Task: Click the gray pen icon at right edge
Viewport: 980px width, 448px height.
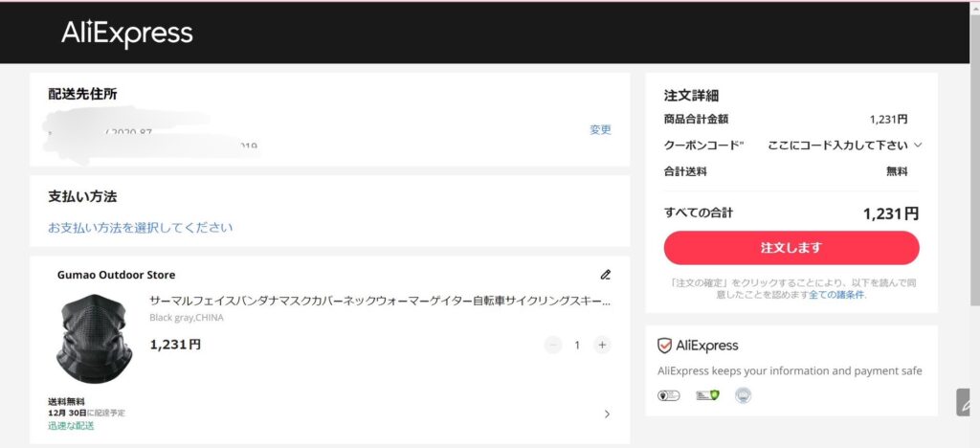Action: point(966,402)
